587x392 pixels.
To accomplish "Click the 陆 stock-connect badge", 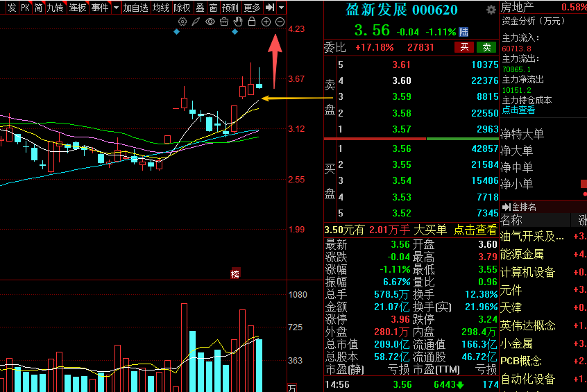I will (x=463, y=32).
